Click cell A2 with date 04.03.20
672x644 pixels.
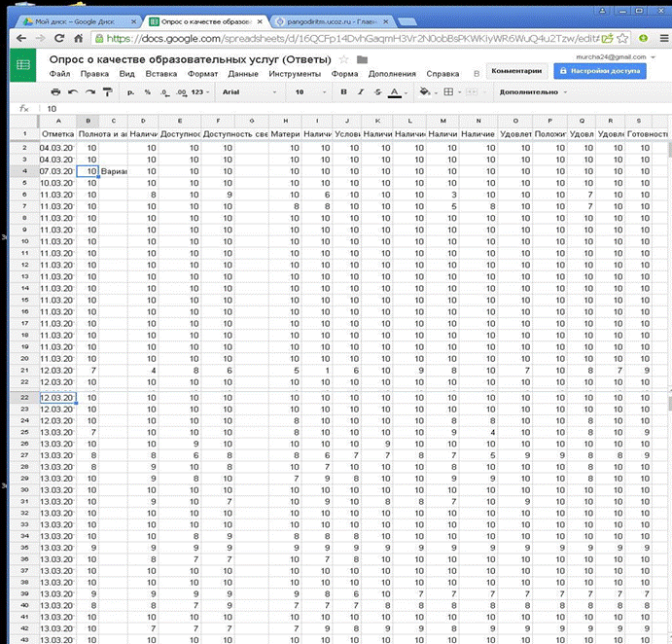57,148
